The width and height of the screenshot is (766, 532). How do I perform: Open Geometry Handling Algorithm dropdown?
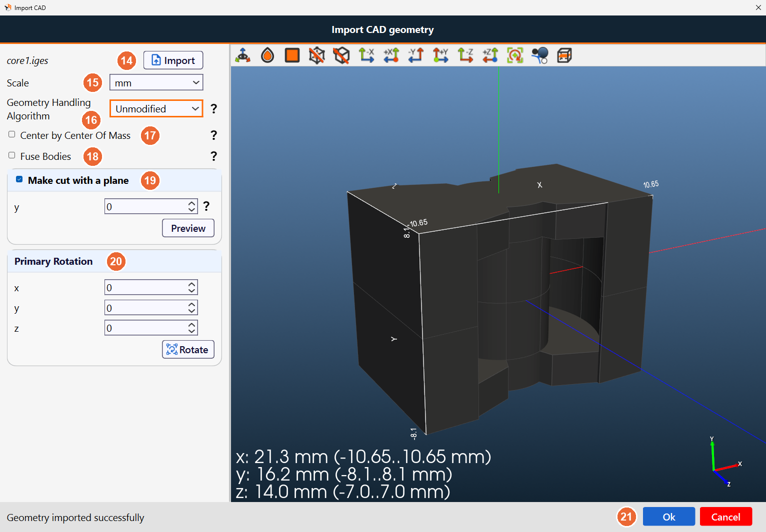[x=156, y=109]
